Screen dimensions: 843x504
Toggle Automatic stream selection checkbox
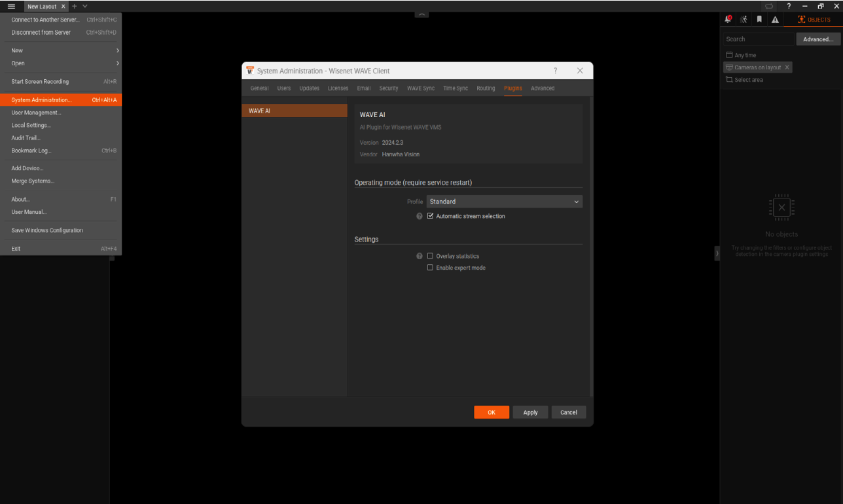(x=430, y=216)
